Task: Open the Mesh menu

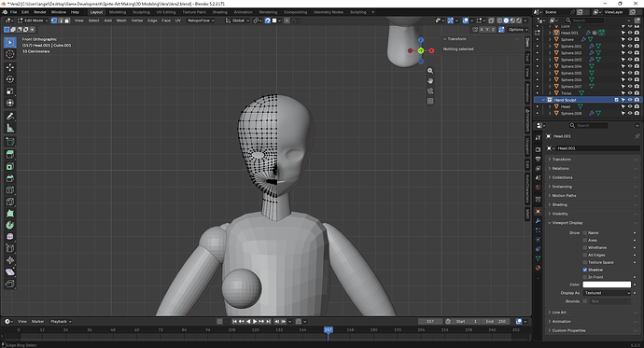Action: [121, 21]
